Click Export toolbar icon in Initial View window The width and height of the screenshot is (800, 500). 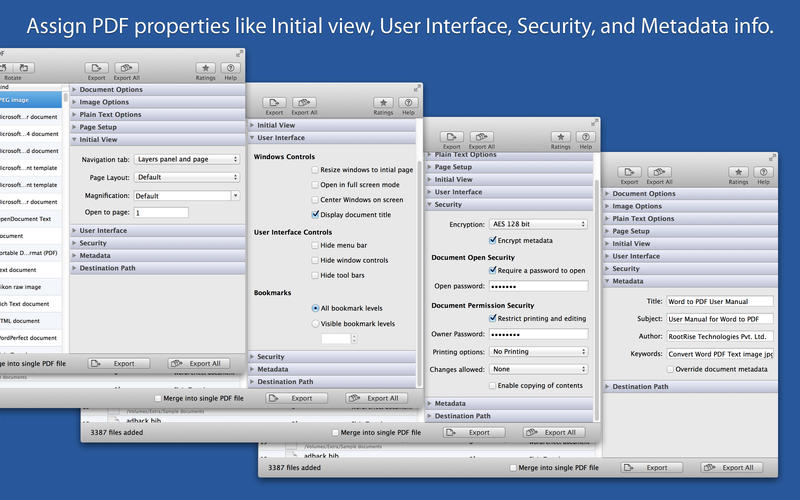pyautogui.click(x=96, y=68)
